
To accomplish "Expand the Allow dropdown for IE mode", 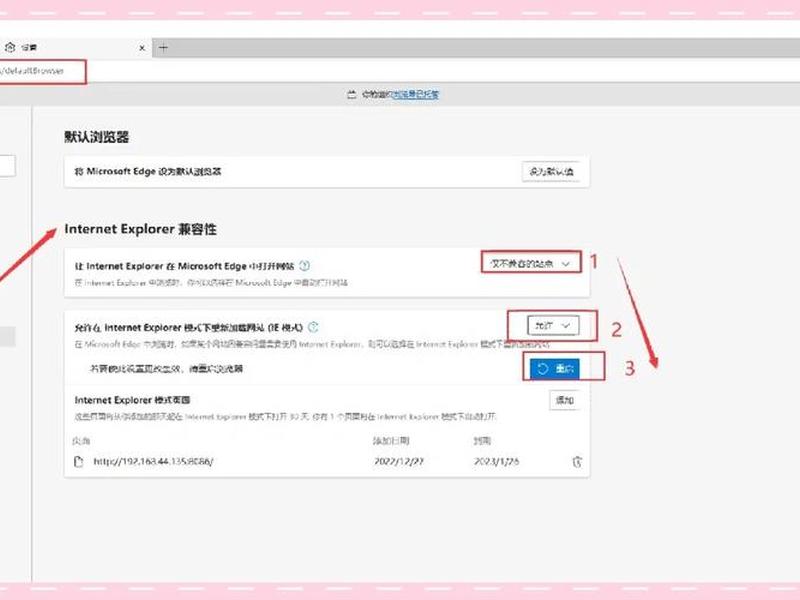I will coord(553,326).
